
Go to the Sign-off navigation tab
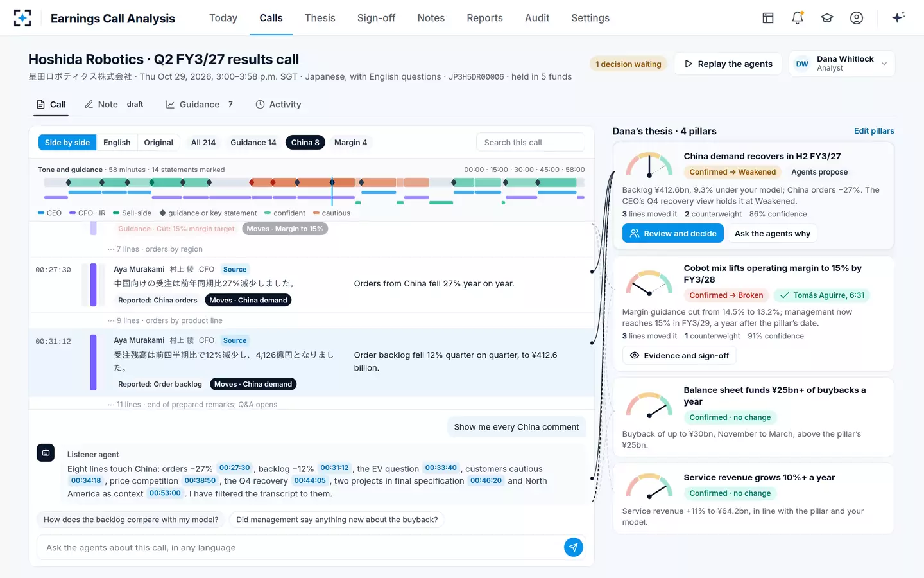click(376, 18)
